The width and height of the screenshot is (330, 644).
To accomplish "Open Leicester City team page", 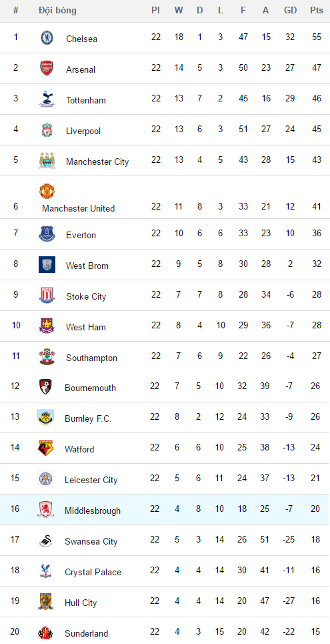I will (x=91, y=480).
